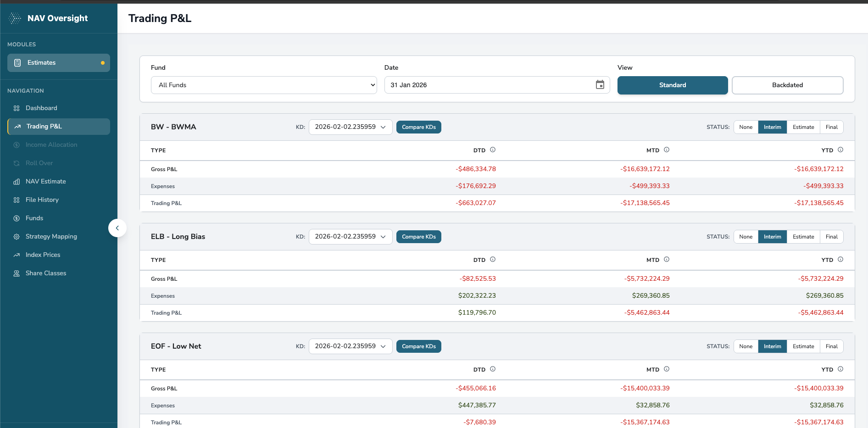Click the info icon beside Long Bias MTD
Screen dimensions: 868x428
coord(667,260)
